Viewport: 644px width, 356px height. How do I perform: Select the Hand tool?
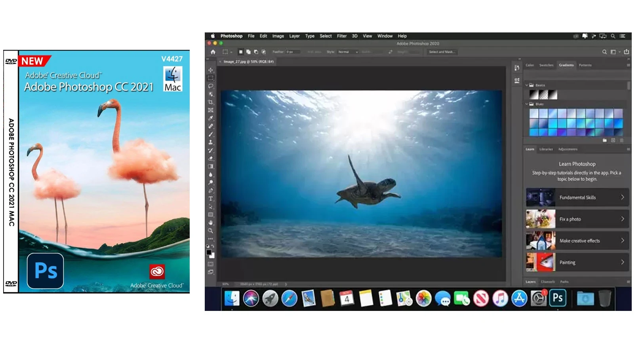pyautogui.click(x=211, y=223)
